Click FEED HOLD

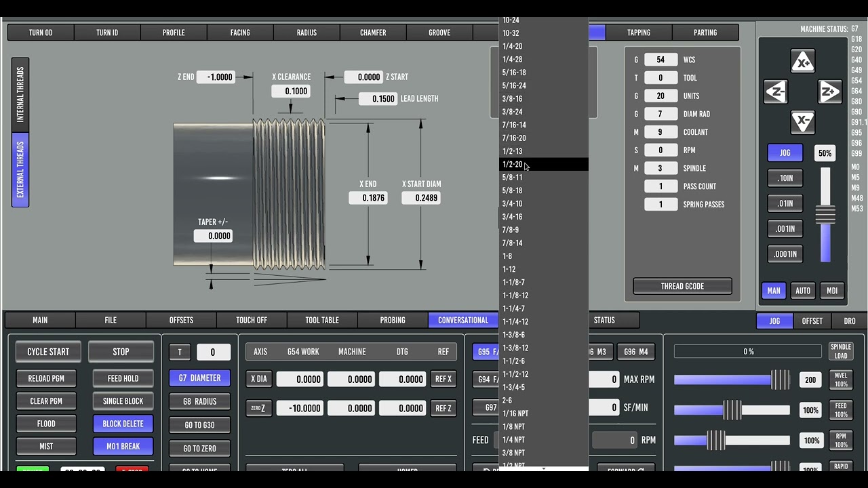point(123,378)
